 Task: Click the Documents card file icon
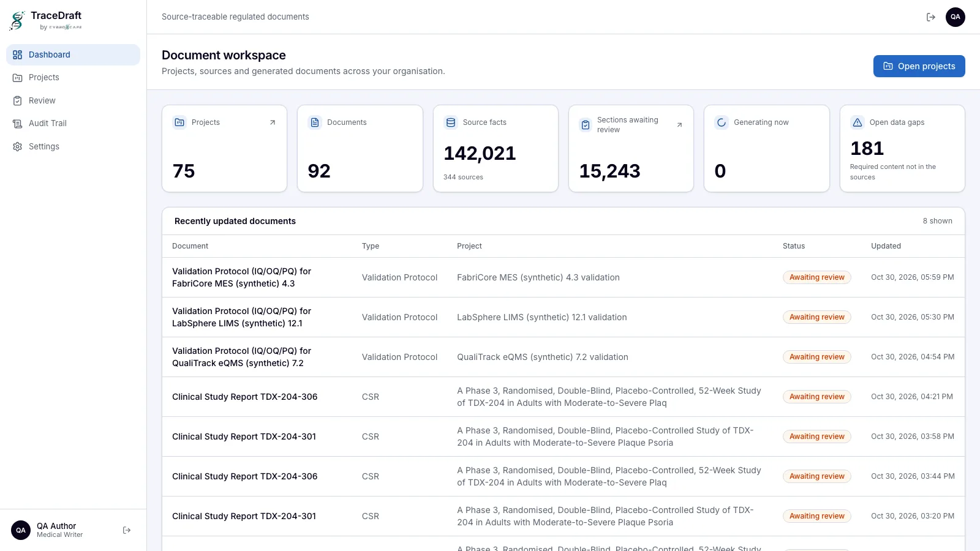click(315, 122)
